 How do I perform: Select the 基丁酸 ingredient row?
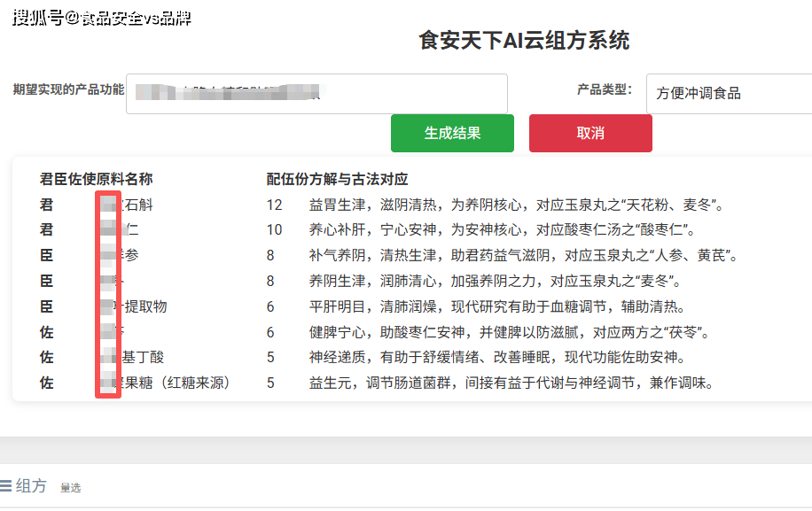click(140, 358)
